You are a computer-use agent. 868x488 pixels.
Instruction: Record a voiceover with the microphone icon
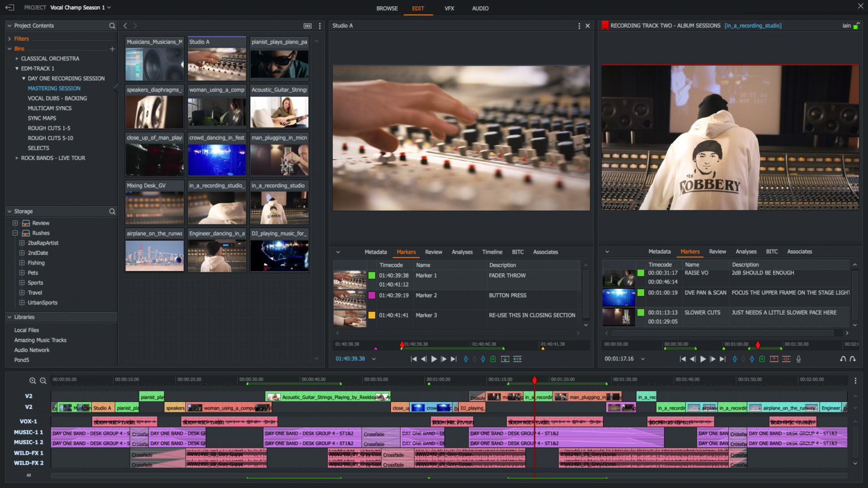tap(798, 359)
